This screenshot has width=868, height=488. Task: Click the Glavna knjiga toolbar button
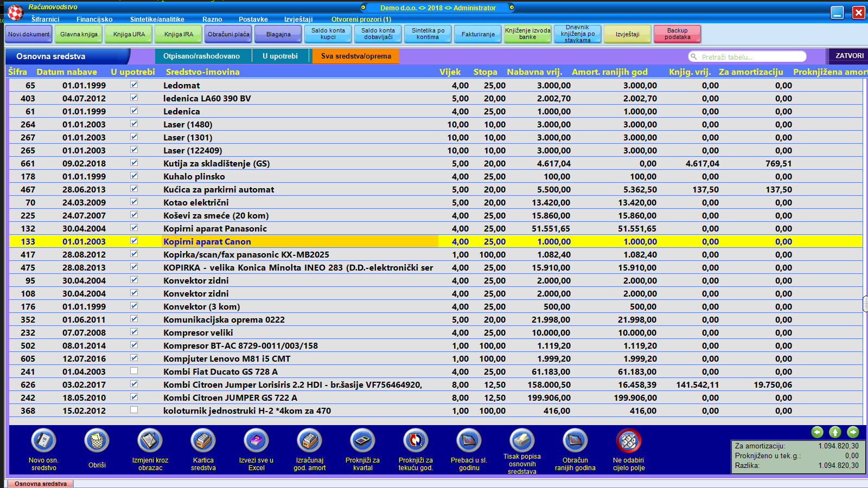[79, 34]
